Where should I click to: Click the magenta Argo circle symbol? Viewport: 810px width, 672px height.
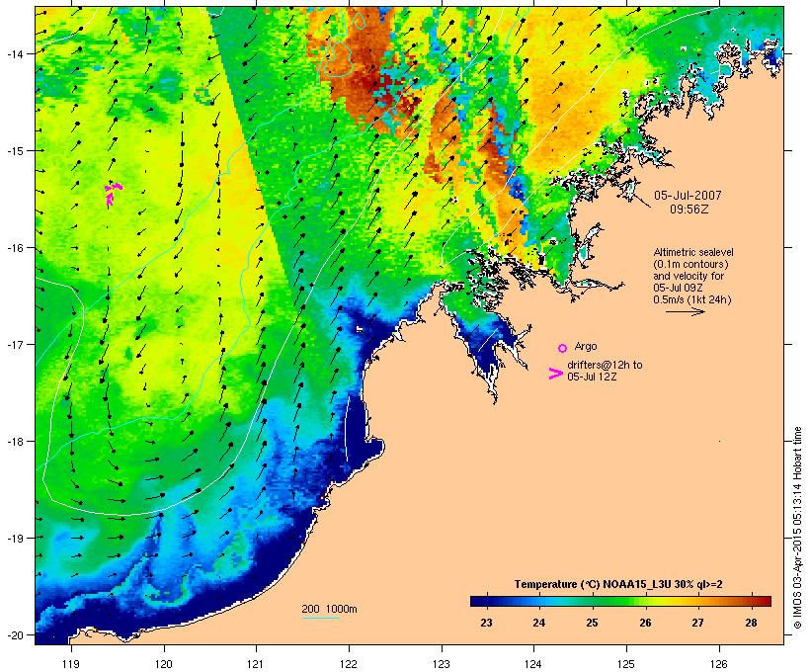point(563,348)
